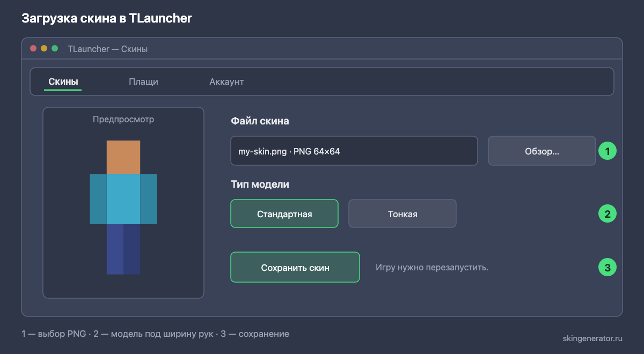
Task: Click the Предпросмотр label
Action: (123, 119)
